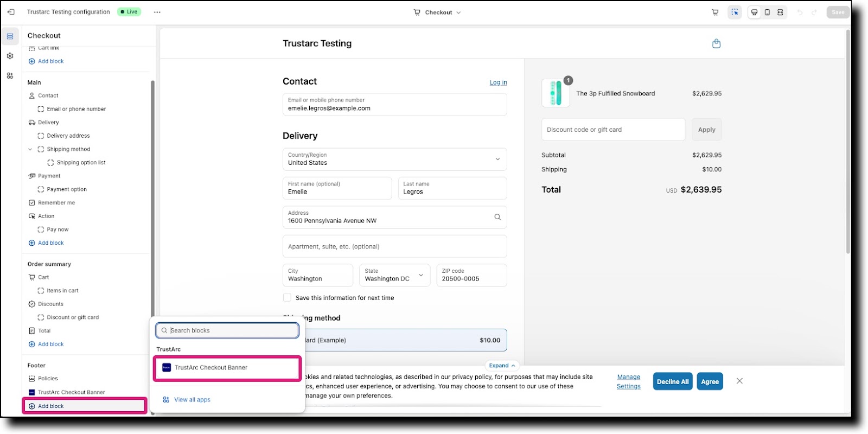
Task: Collapse the Shipping method tree item
Action: 30,149
